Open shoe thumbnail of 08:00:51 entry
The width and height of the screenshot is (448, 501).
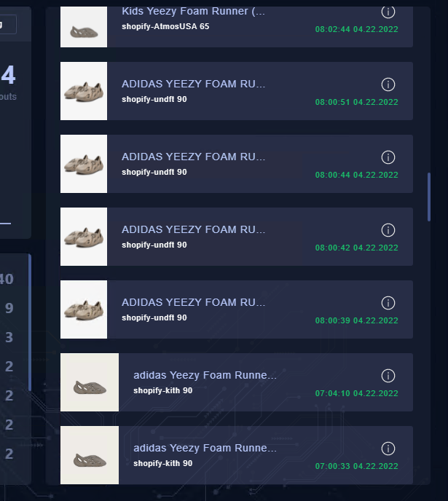(x=84, y=91)
